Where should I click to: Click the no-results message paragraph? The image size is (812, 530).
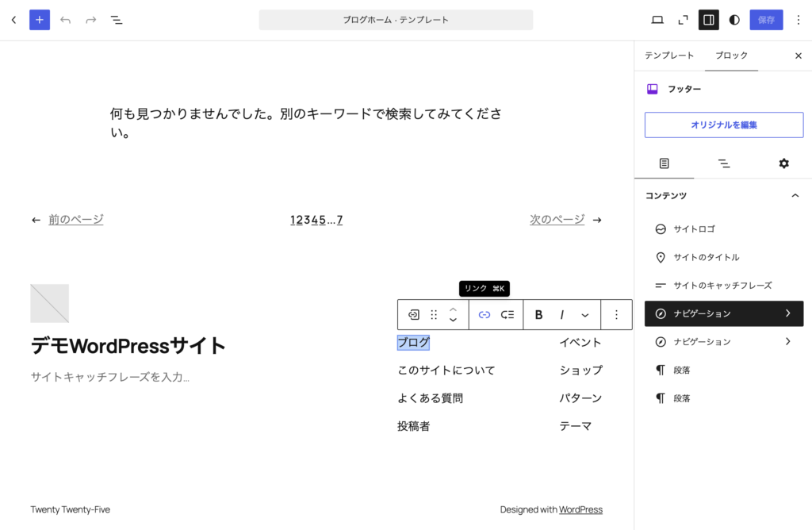tap(305, 123)
